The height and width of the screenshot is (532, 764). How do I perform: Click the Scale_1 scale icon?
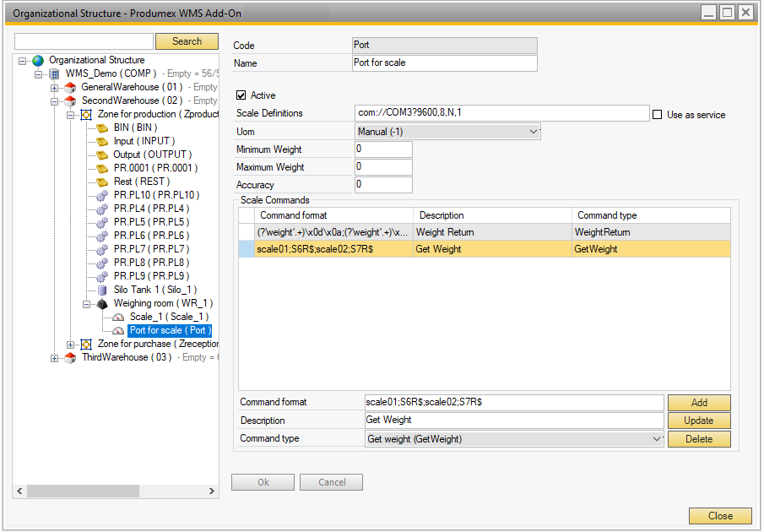pyautogui.click(x=118, y=317)
